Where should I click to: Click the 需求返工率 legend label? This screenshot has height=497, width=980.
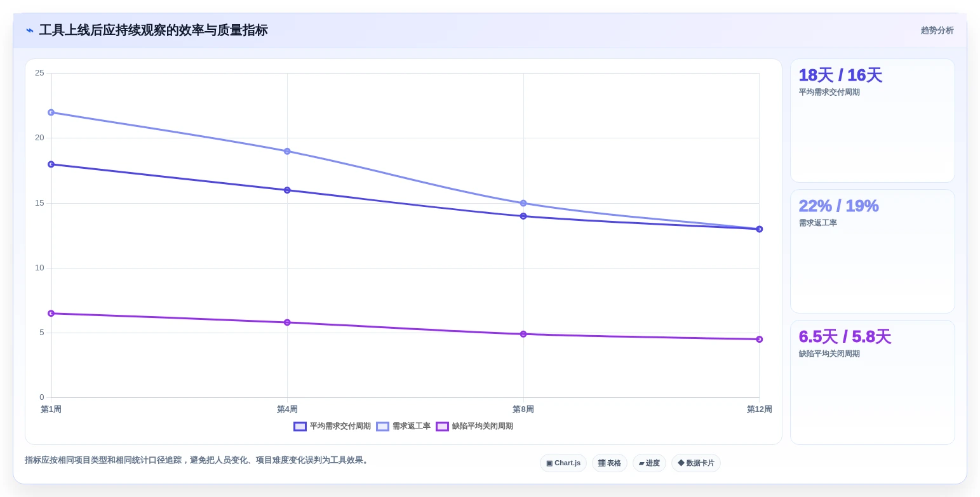tap(411, 427)
